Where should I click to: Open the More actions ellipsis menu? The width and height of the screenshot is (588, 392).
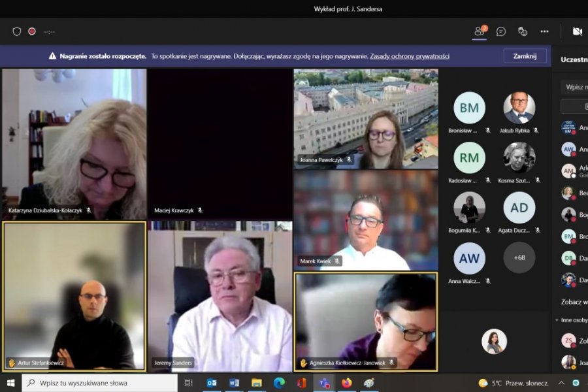point(544,31)
